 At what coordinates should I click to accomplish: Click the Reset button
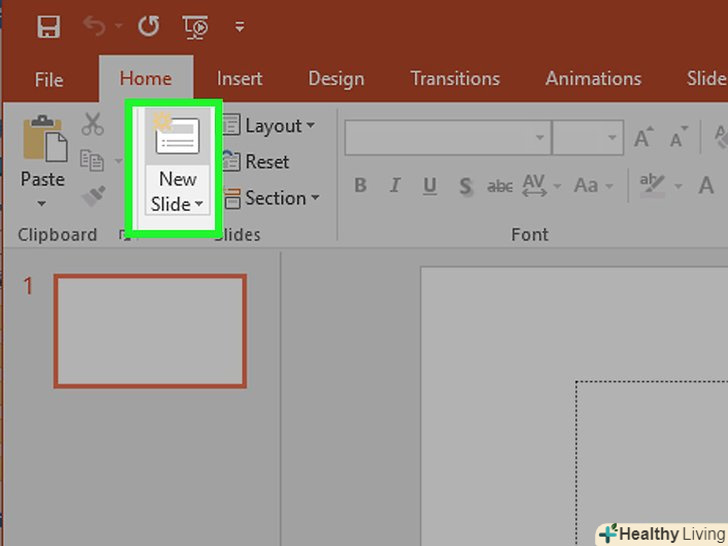coord(256,162)
